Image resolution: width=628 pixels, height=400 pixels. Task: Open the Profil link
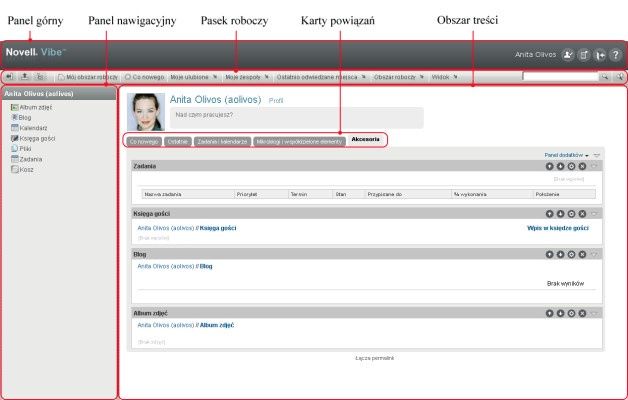pos(276,101)
